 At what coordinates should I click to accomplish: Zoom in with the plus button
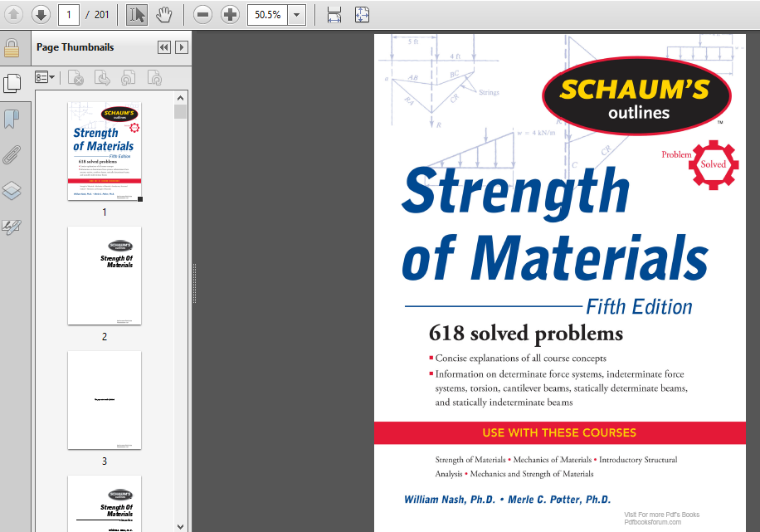coord(230,15)
